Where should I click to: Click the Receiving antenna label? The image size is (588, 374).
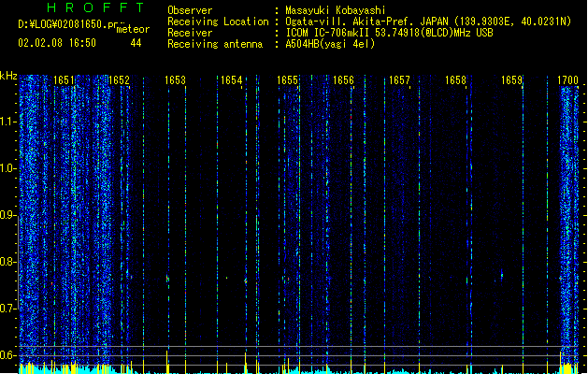coord(215,44)
